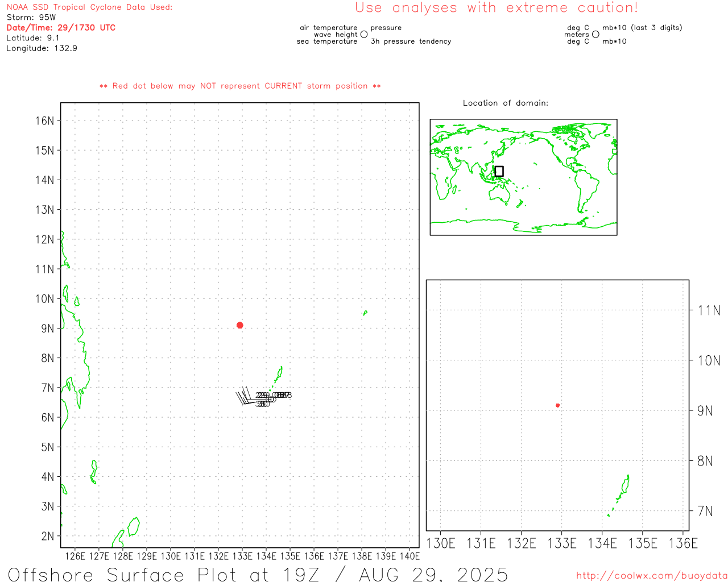Click the '133E' label on zoomed map
The image size is (728, 582).
[x=562, y=543]
